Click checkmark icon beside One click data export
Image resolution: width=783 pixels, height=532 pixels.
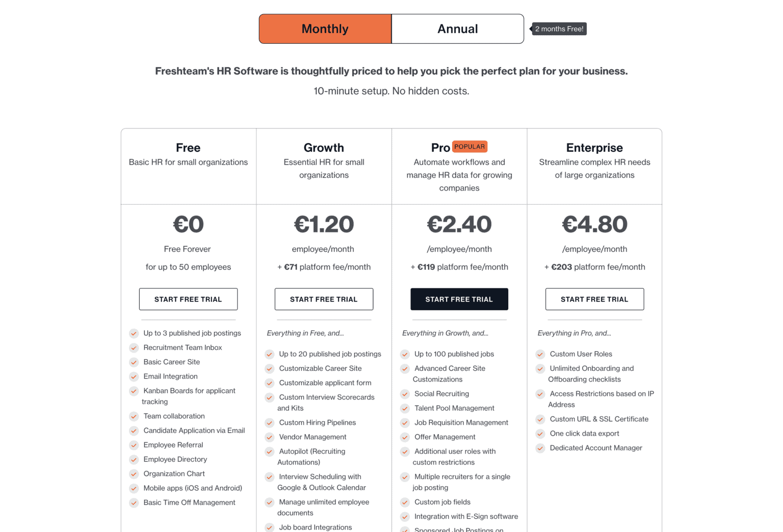tap(540, 434)
